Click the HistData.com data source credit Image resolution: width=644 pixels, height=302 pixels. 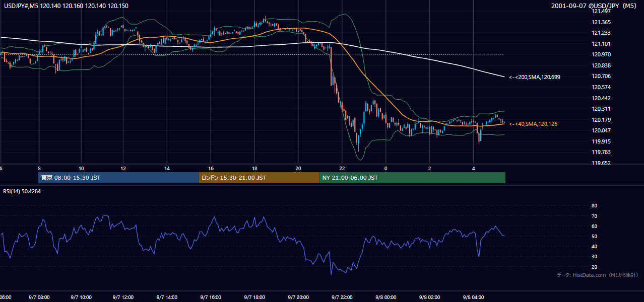(598, 275)
